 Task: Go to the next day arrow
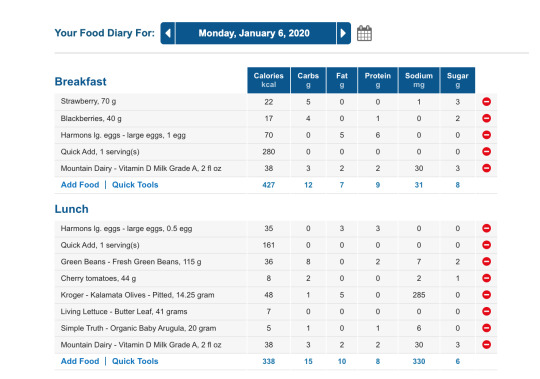pyautogui.click(x=343, y=33)
